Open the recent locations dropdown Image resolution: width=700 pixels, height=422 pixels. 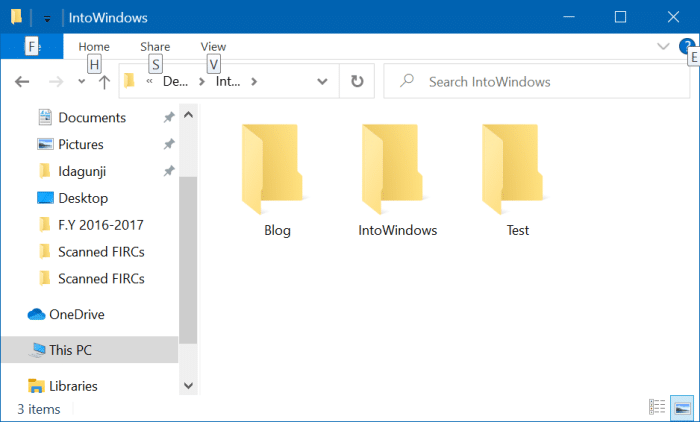(x=81, y=82)
